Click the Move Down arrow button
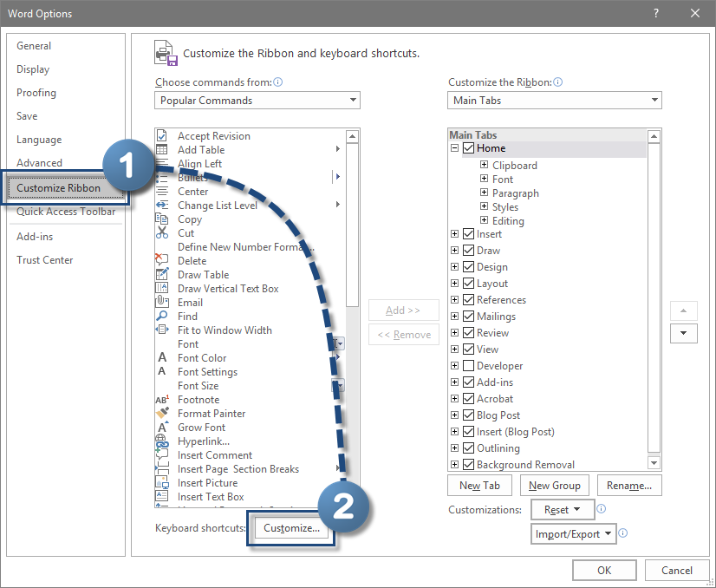 (x=683, y=333)
